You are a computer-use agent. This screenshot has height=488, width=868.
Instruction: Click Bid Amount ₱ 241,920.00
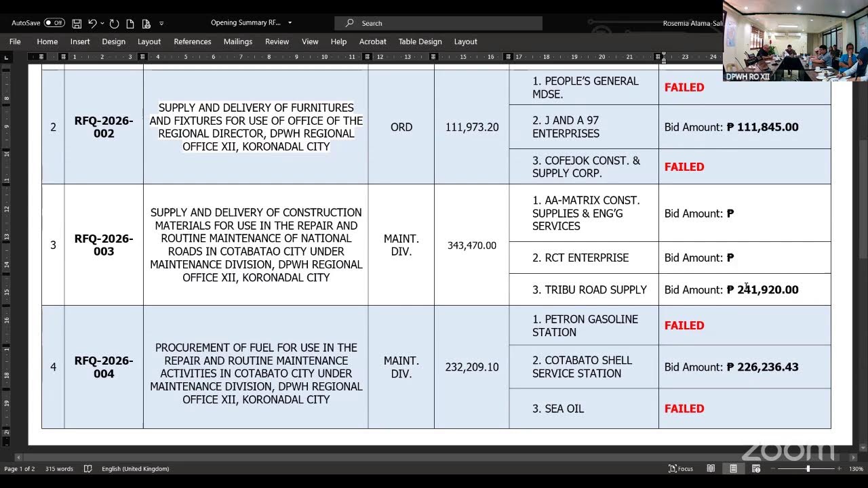(731, 289)
